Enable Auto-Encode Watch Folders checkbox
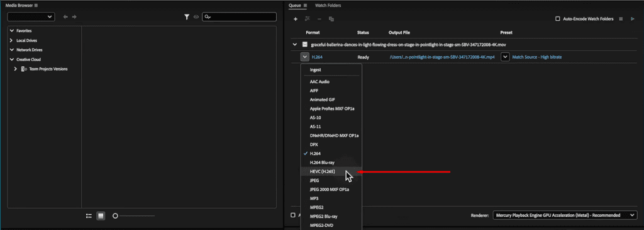This screenshot has height=230, width=644. [x=557, y=19]
